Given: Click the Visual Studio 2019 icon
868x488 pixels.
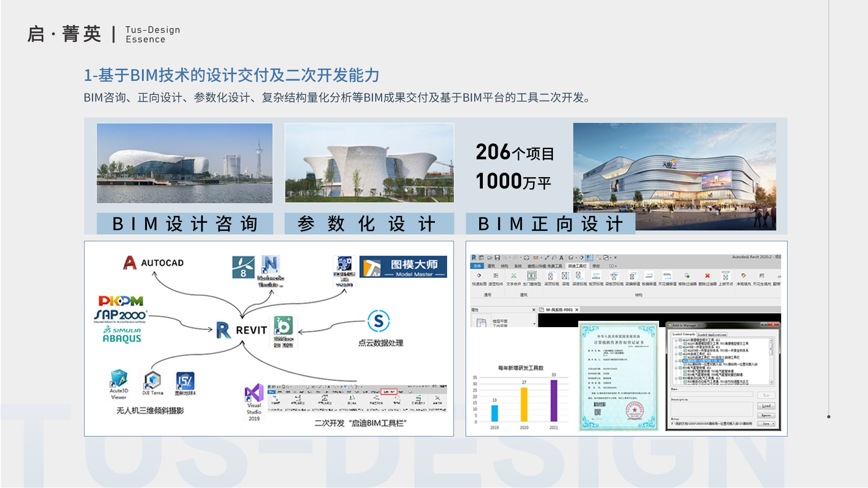Looking at the screenshot, I should [x=254, y=393].
